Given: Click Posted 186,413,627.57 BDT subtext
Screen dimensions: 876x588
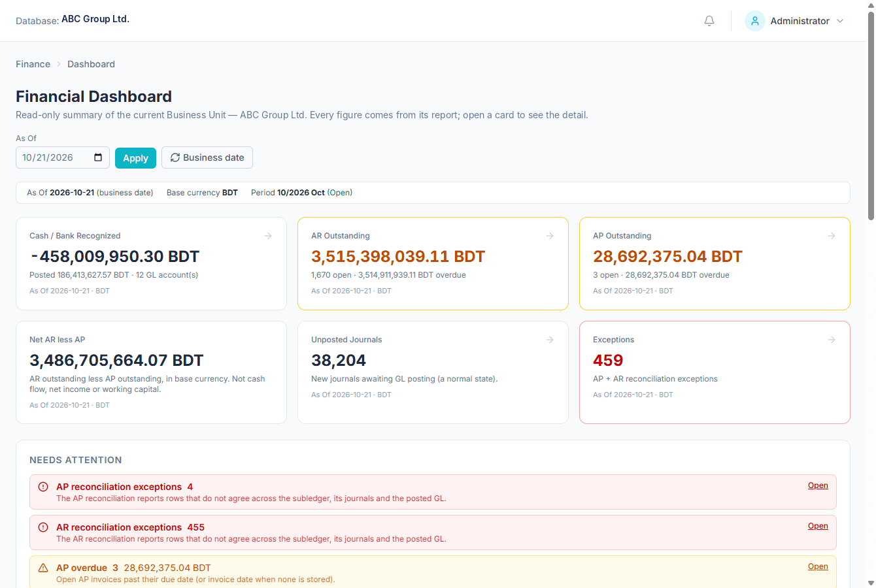Looking at the screenshot, I should 114,275.
